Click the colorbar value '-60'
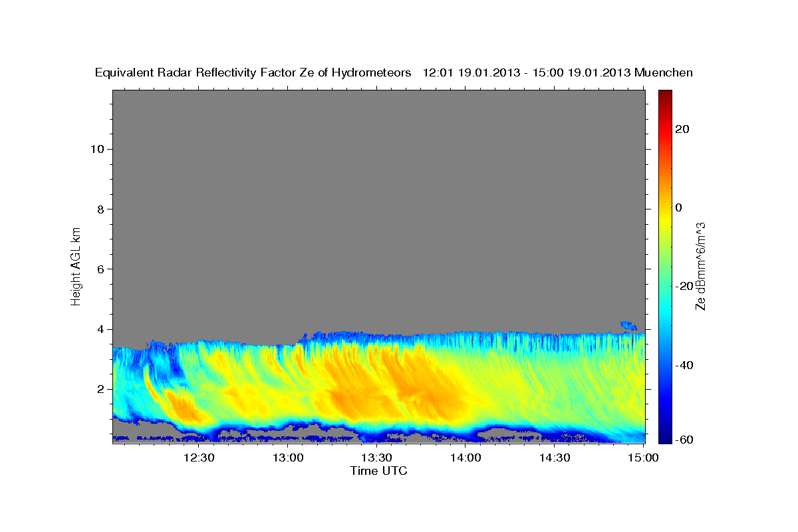The height and width of the screenshot is (532, 798). tap(684, 440)
